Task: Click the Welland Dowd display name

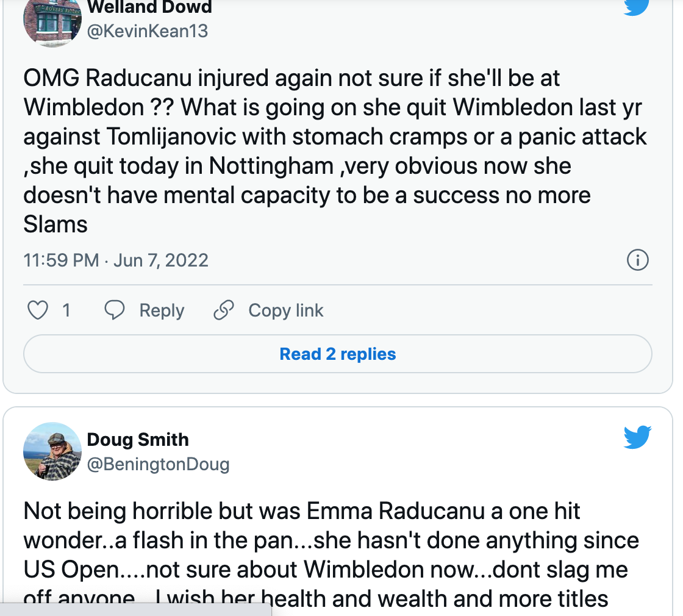Action: [x=149, y=7]
